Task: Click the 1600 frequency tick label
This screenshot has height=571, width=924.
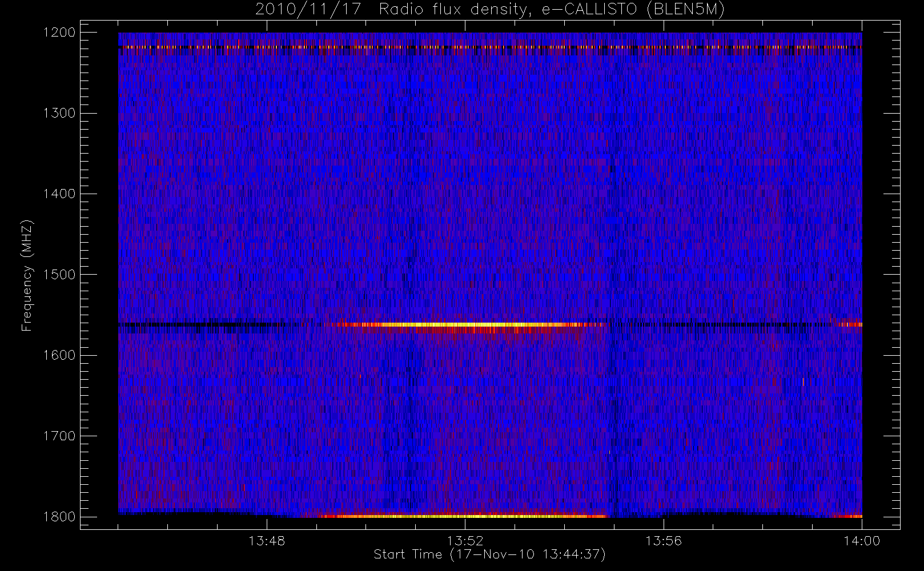Action: [59, 355]
